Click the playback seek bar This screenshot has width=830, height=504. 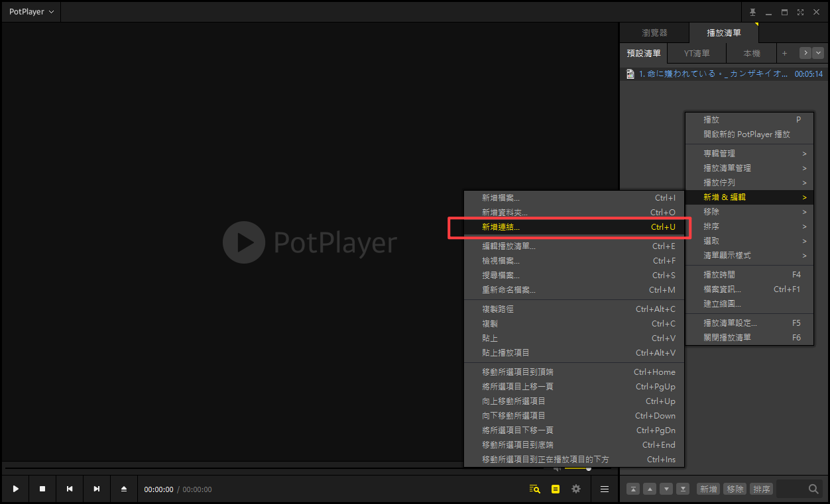pyautogui.click(x=273, y=469)
